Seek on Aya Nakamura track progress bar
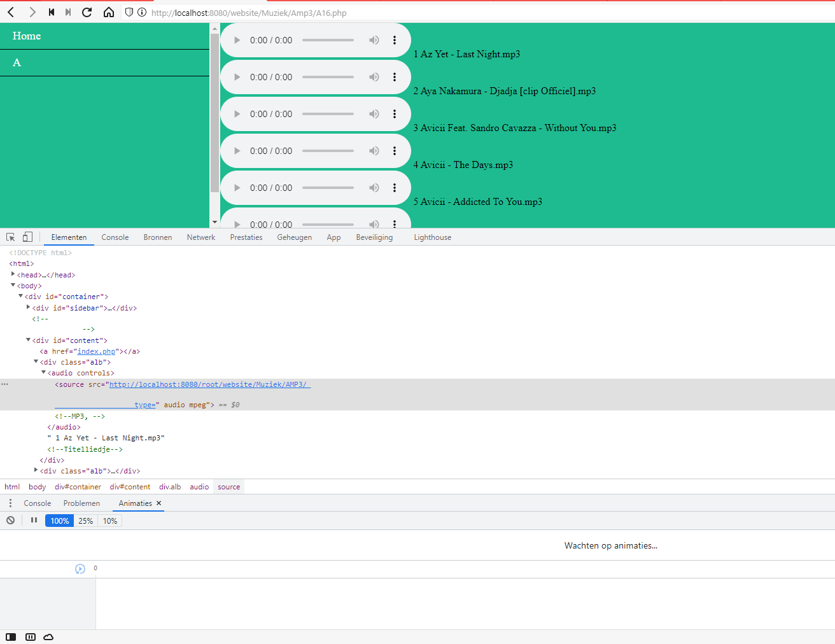The image size is (835, 644). coord(328,77)
